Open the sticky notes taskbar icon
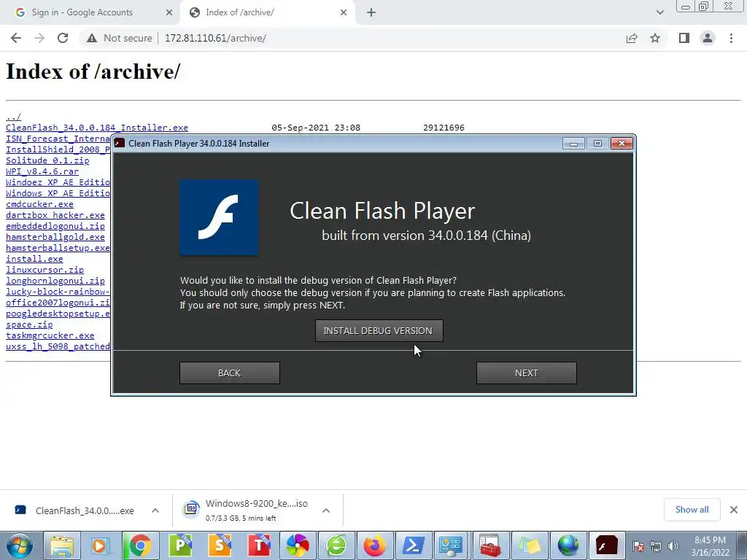 click(530, 545)
